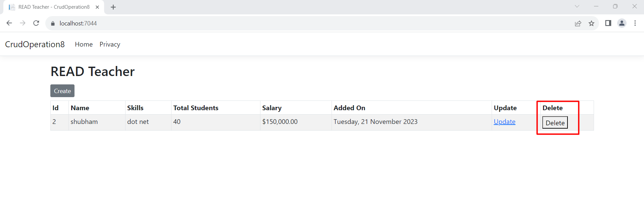Viewport: 644px width, 211px height.
Task: Share this page using the share icon
Action: [x=578, y=23]
